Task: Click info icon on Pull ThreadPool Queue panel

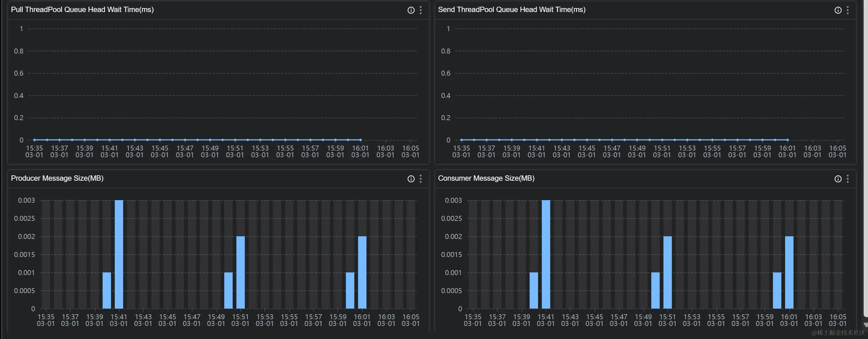Action: [411, 10]
